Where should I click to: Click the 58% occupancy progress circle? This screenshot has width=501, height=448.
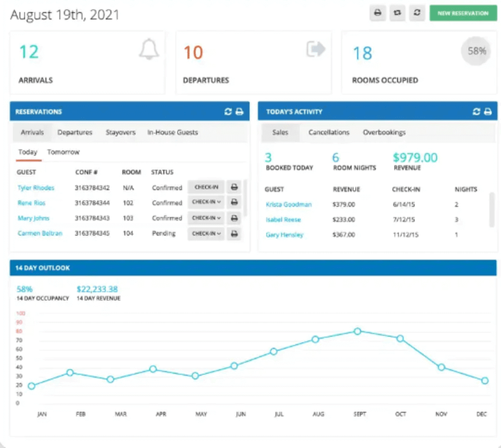coord(476,51)
